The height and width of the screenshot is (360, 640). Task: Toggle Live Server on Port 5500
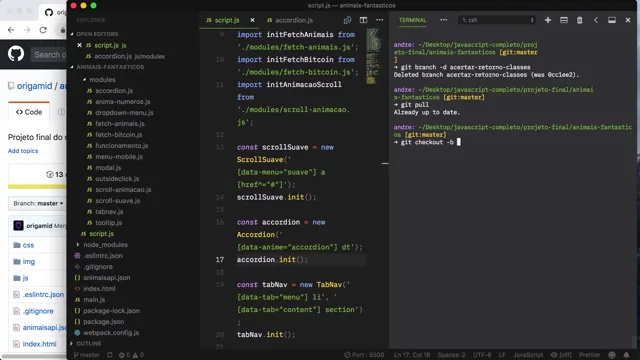pyautogui.click(x=364, y=355)
